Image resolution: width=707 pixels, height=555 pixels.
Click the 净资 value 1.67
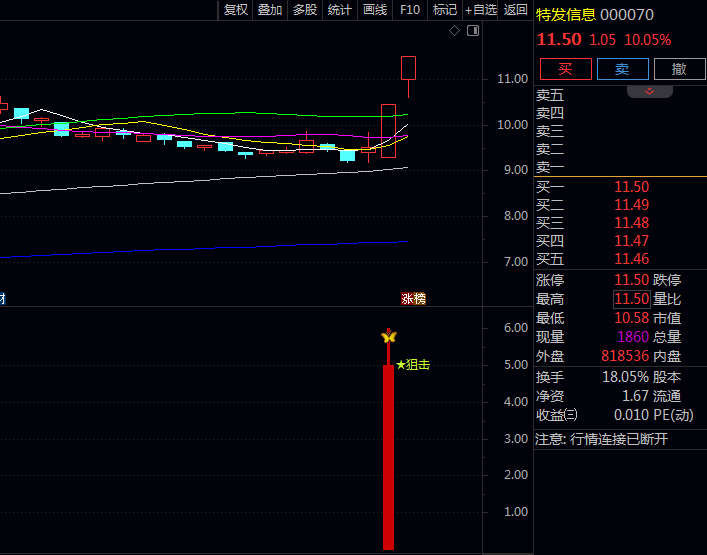tap(635, 396)
